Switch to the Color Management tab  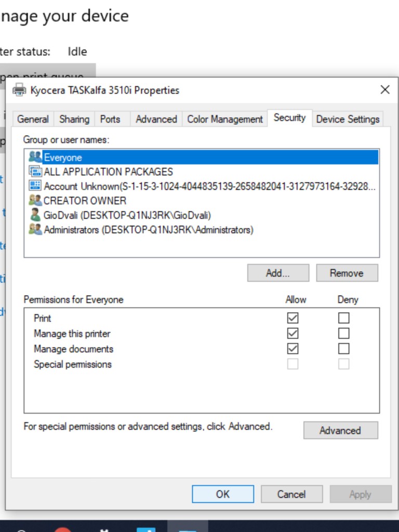[x=225, y=119]
